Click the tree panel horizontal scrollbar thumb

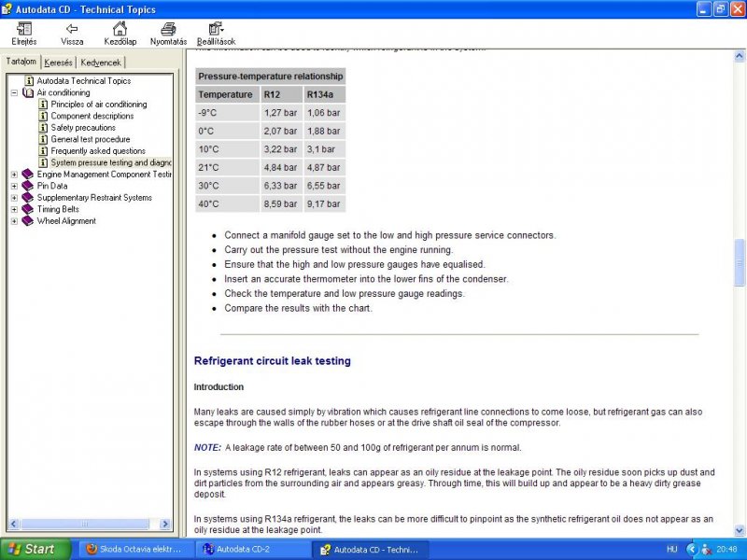pos(85,524)
